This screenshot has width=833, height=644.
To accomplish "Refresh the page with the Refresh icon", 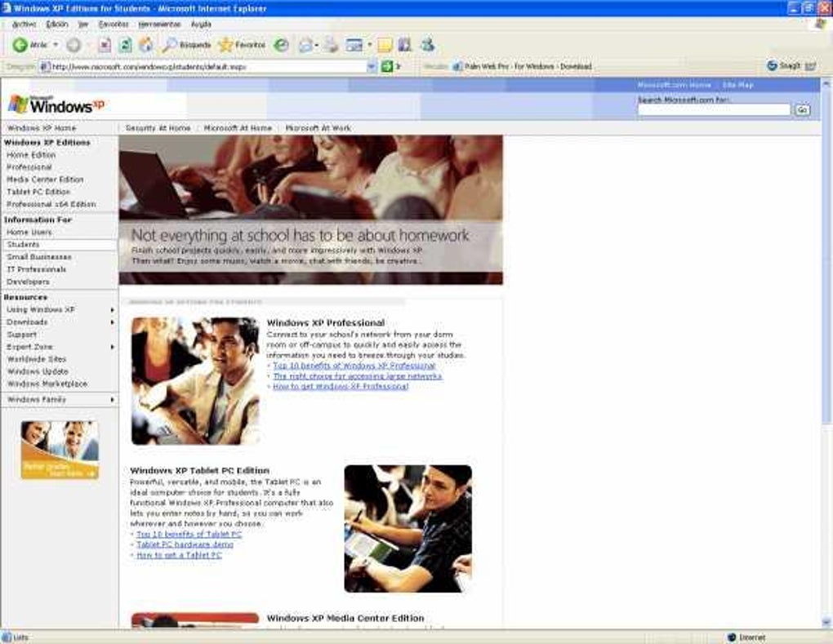I will point(126,45).
